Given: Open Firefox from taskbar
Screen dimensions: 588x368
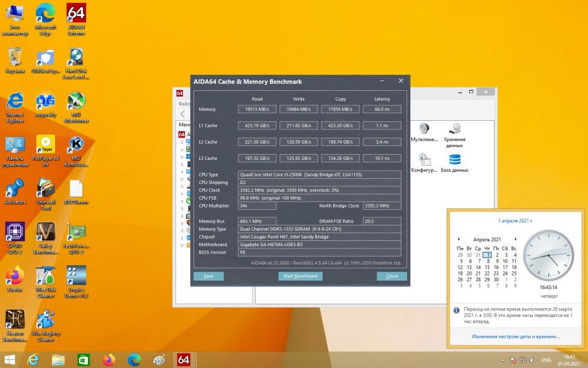Looking at the screenshot, I should tap(109, 360).
